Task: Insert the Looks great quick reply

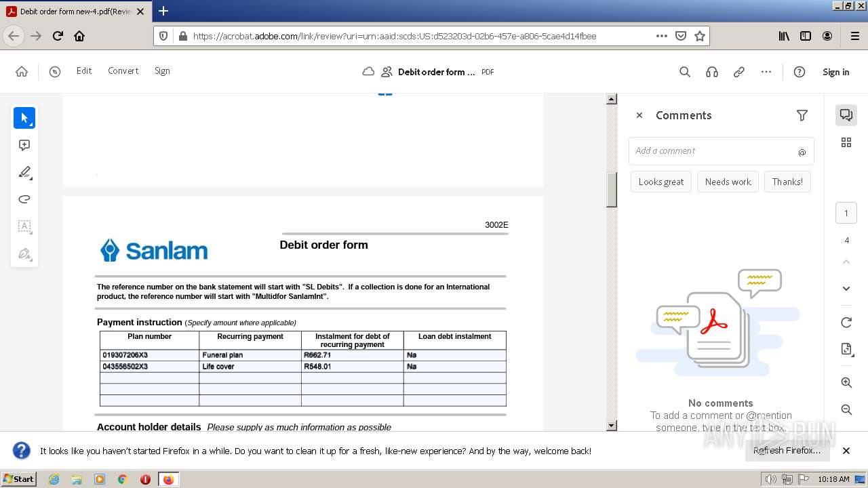Action: (x=661, y=182)
